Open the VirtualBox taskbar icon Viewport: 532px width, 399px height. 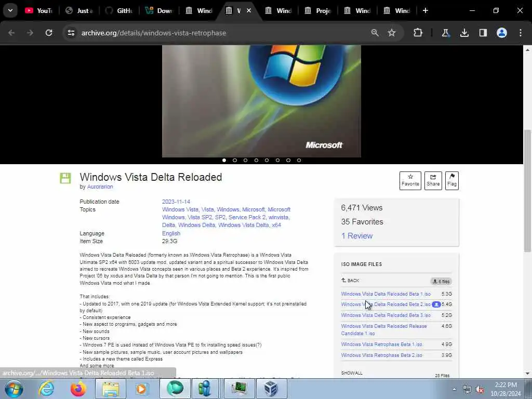271,389
